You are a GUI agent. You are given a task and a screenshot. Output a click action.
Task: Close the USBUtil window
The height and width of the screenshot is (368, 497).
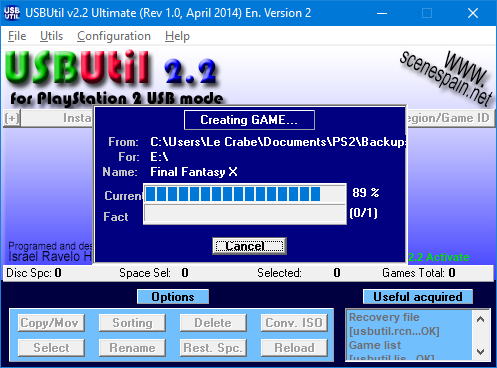473,13
